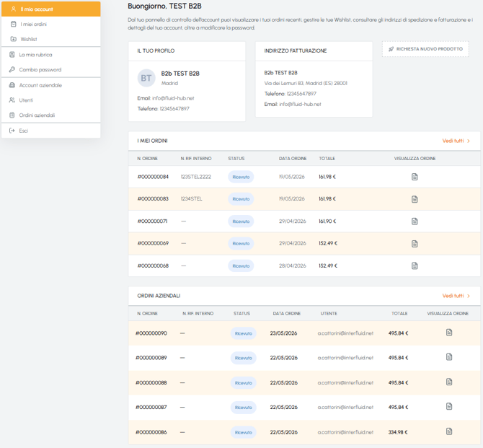Click order number #000000084
Image resolution: width=483 pixels, height=448 pixels.
pos(153,177)
